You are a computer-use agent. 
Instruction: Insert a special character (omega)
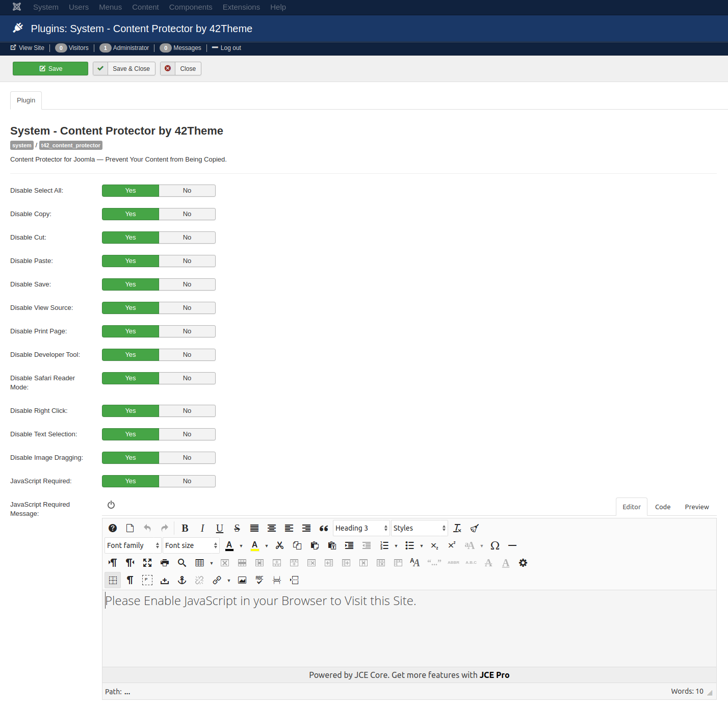[495, 545]
